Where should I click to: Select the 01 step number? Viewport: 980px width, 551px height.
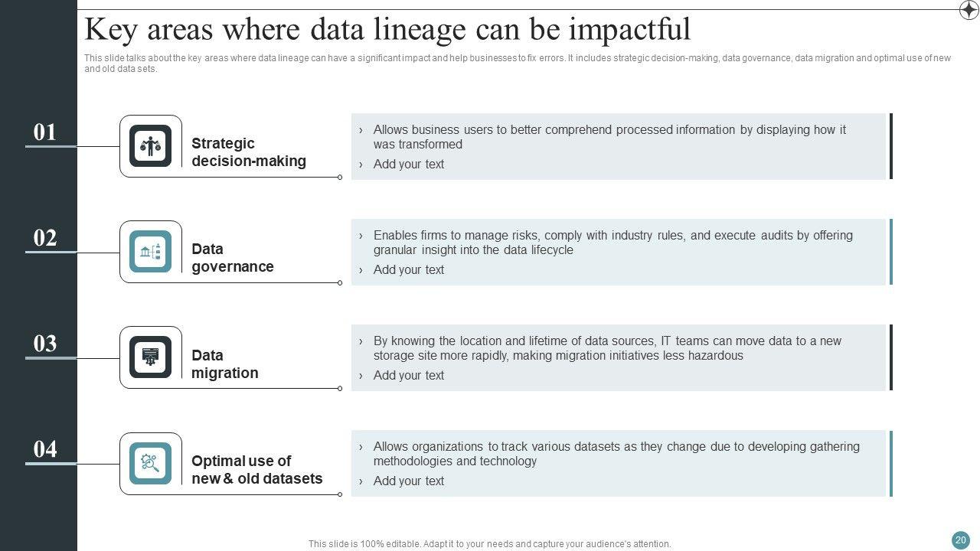point(45,132)
